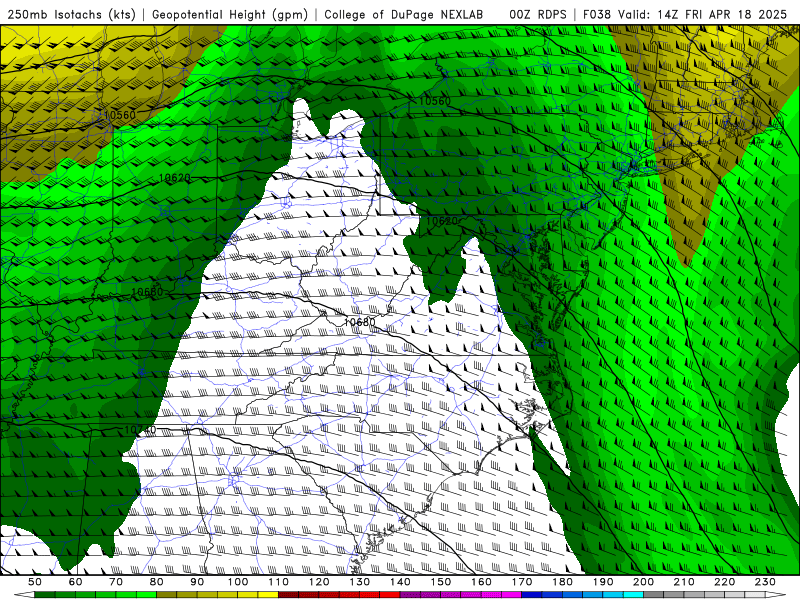Click the color bar value 180
Viewport: 800px width, 600px height.
click(562, 582)
